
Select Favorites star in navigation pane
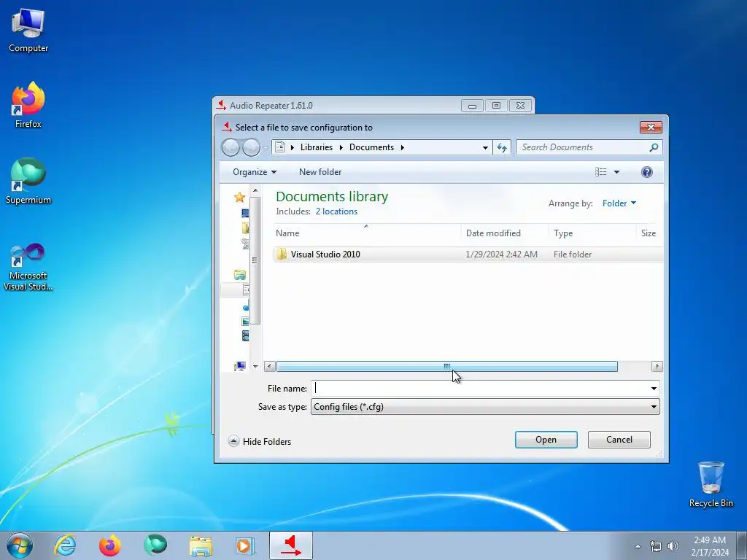coord(239,197)
